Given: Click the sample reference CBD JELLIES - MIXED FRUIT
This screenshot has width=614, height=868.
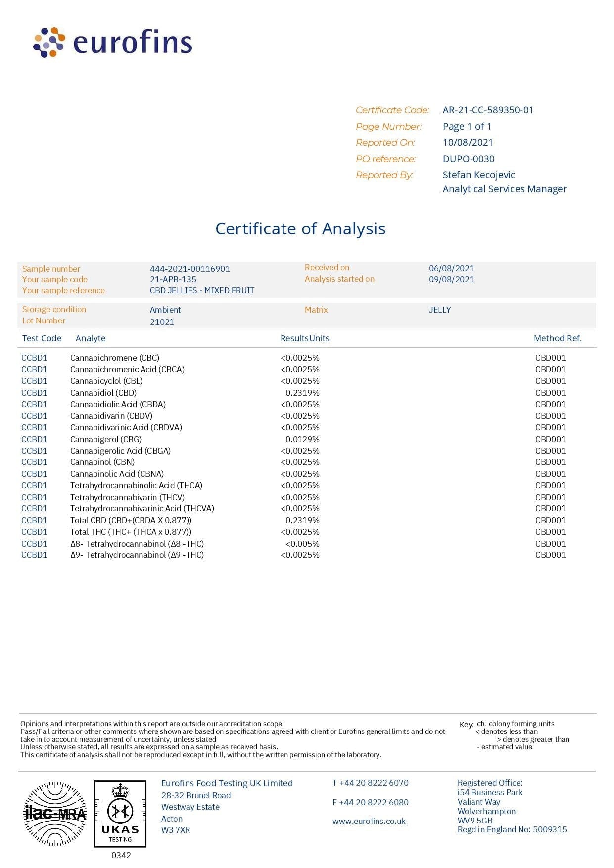Looking at the screenshot, I should point(202,290).
